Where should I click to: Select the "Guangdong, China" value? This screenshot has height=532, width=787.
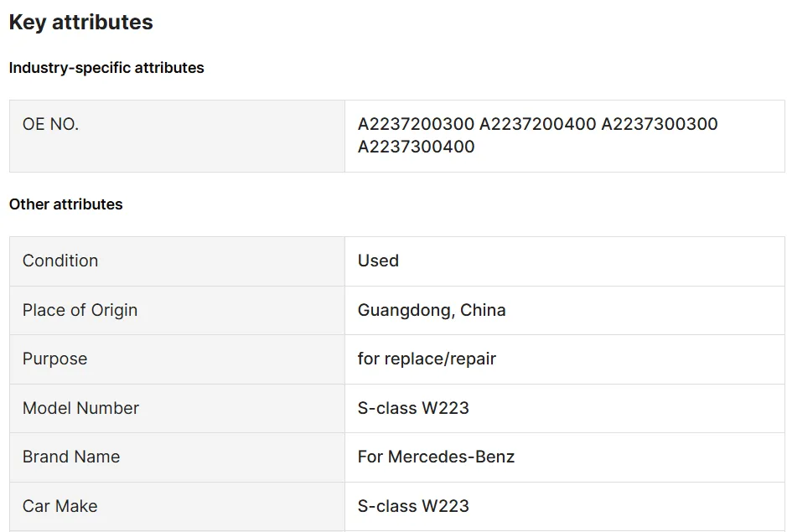[432, 310]
